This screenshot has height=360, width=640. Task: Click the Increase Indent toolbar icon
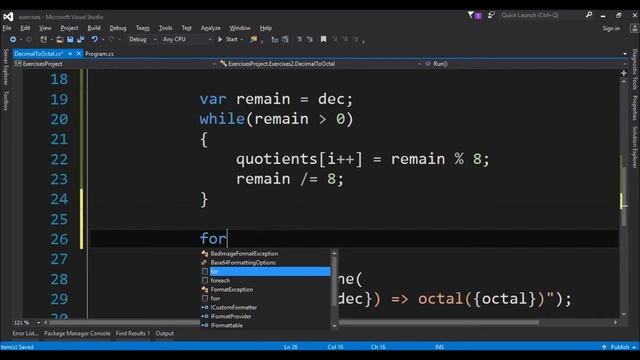[285, 40]
